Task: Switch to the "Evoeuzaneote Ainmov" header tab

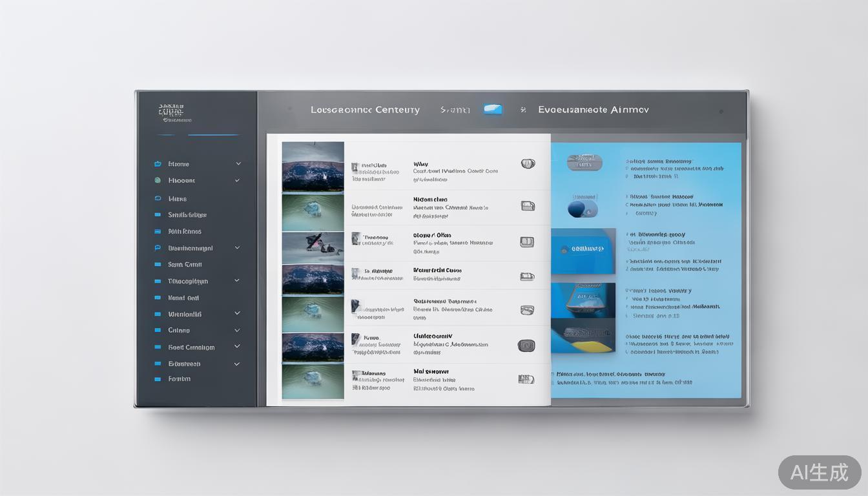Action: point(593,110)
